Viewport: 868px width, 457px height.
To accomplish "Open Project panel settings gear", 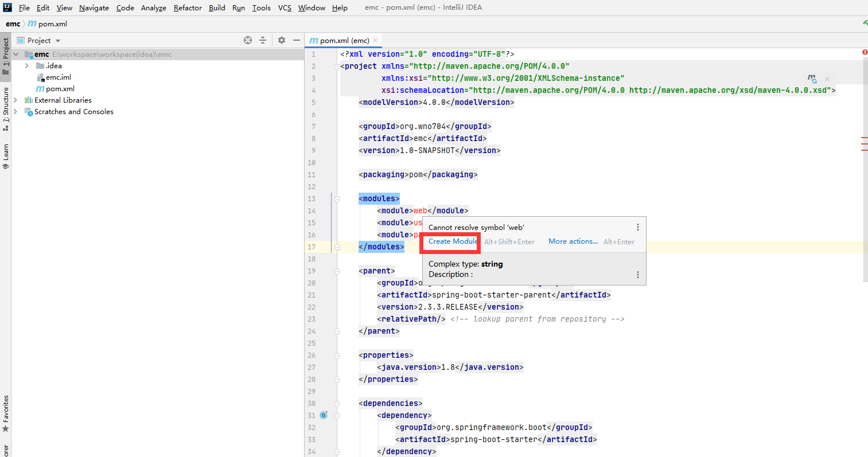I will click(x=282, y=40).
